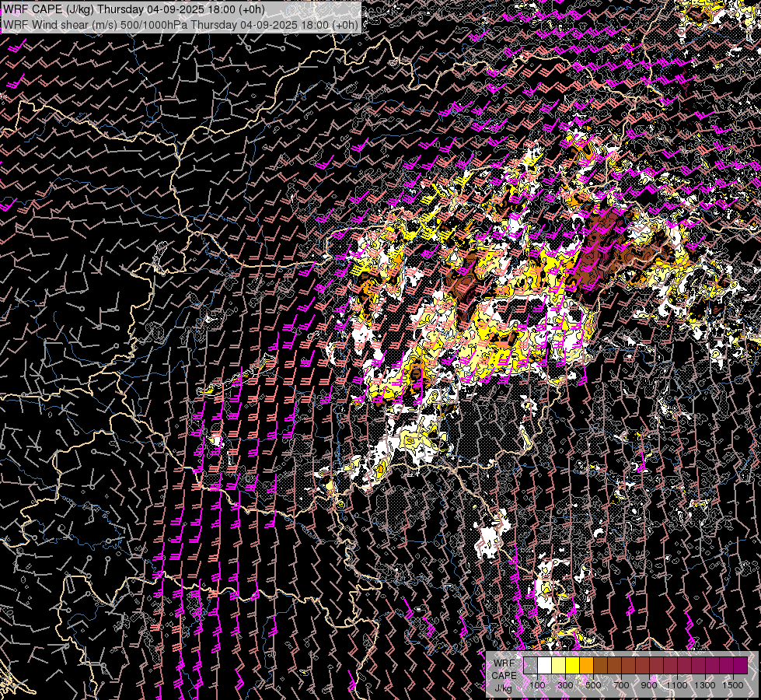761x700 pixels.
Task: Click the bright yellow 300–400 J/kg legend swatch
Action: 573,666
